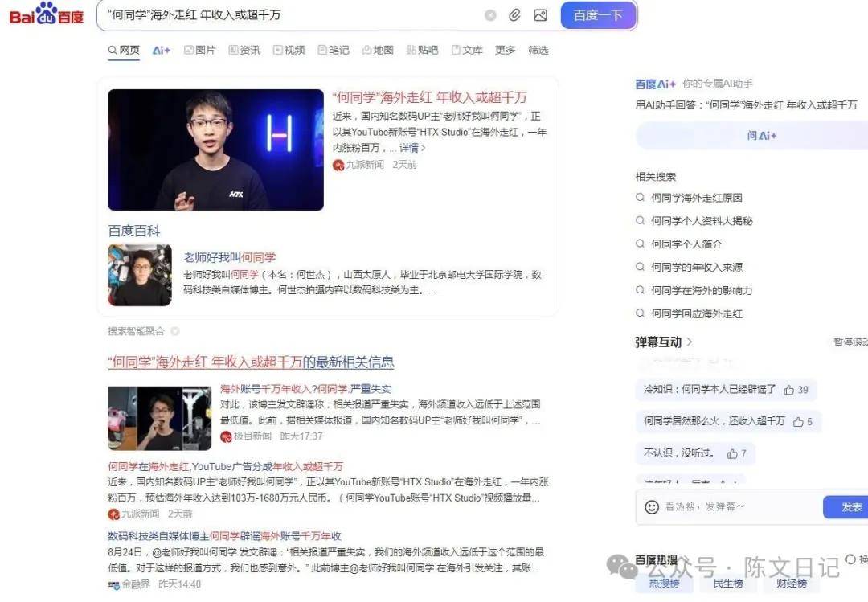Click the paperclip attachment icon in search box
Screen dimensions: 868x602
coord(514,15)
